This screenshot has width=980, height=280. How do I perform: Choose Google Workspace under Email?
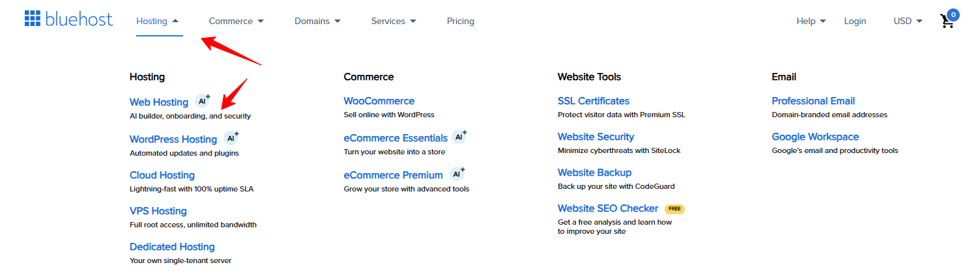tap(815, 137)
